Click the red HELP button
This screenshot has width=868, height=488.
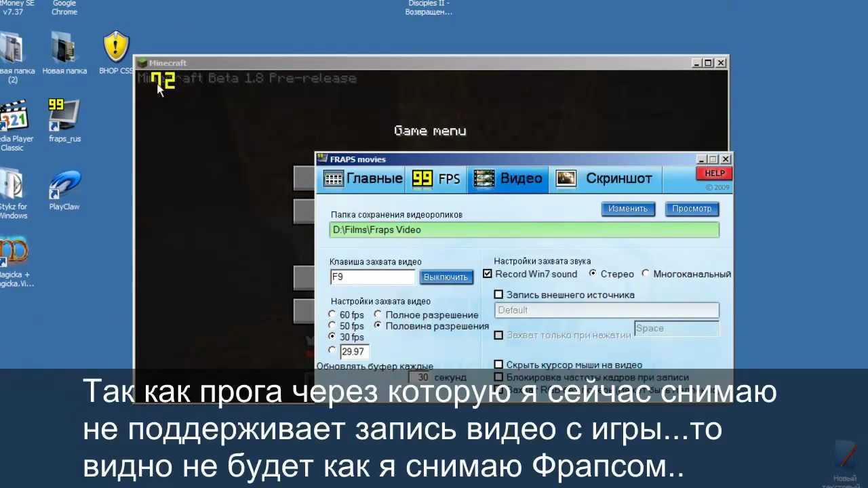click(x=714, y=174)
